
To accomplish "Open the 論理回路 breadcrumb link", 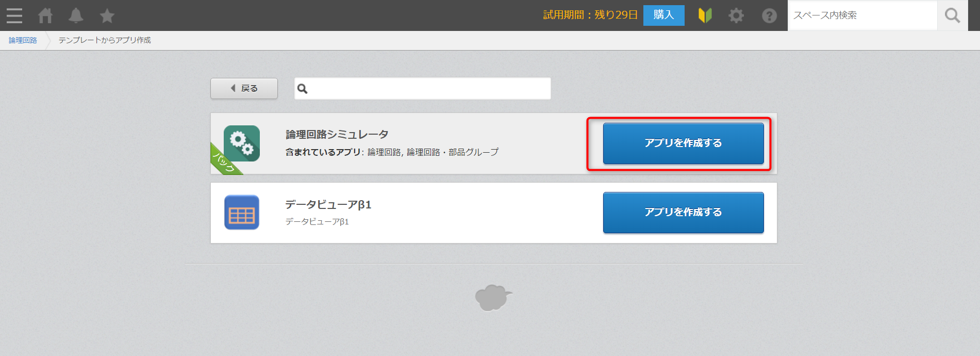I will pyautogui.click(x=23, y=40).
